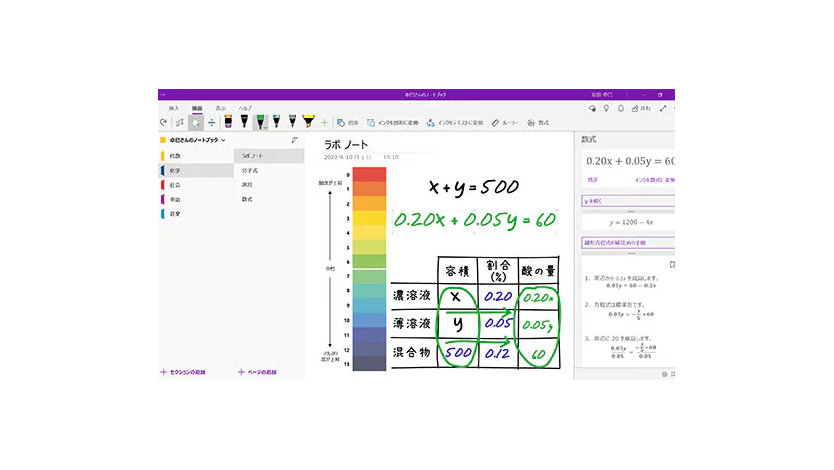Click the red pH 0 color block
This screenshot has height=470, width=834.
point(369,174)
